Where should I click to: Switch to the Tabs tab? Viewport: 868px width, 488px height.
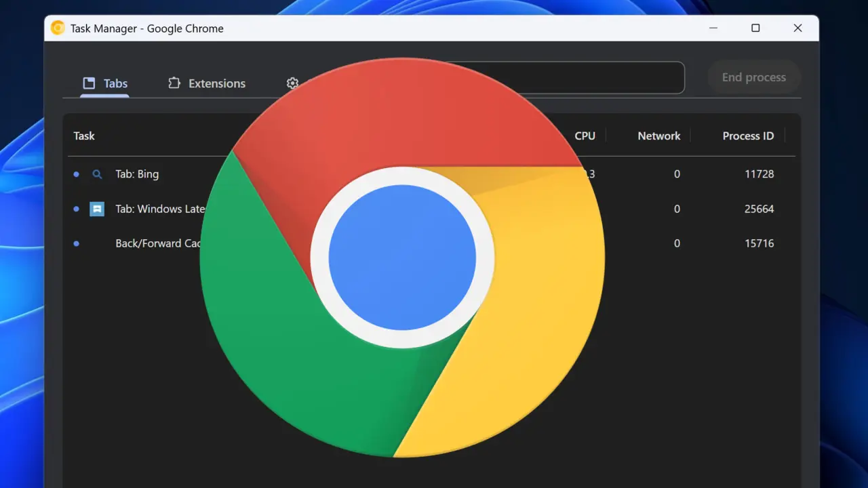tap(105, 83)
